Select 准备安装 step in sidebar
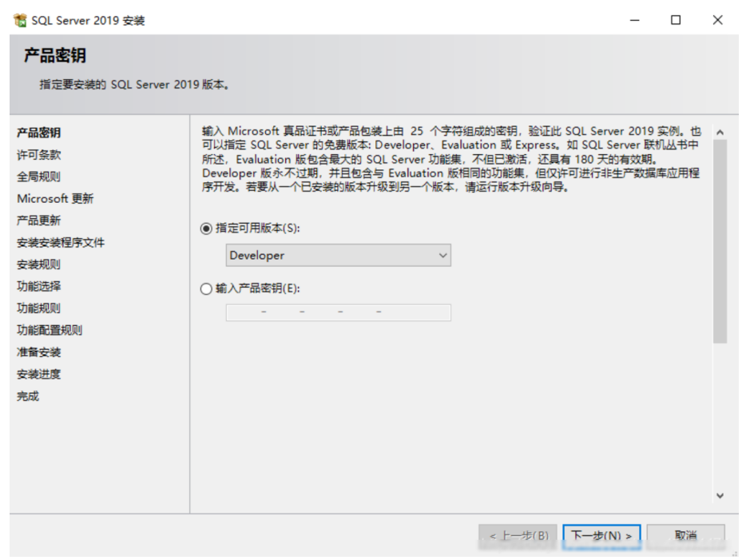The image size is (742, 560). pos(39,352)
